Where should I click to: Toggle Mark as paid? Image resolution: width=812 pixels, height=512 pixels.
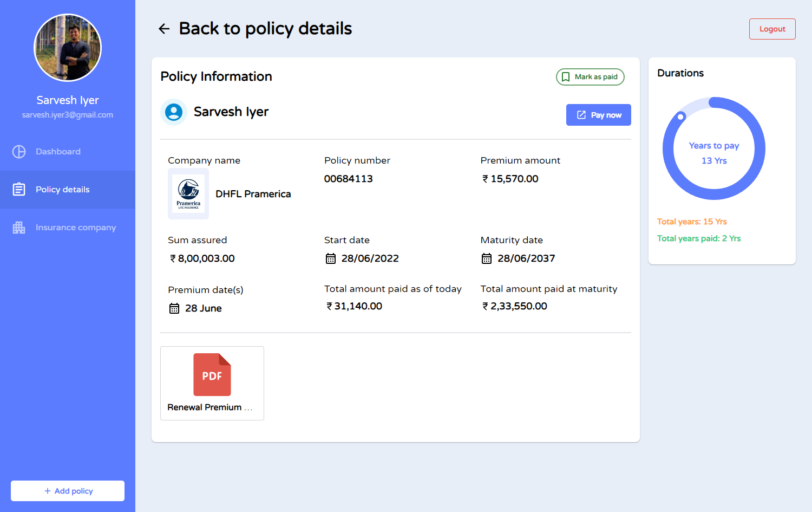(x=590, y=77)
